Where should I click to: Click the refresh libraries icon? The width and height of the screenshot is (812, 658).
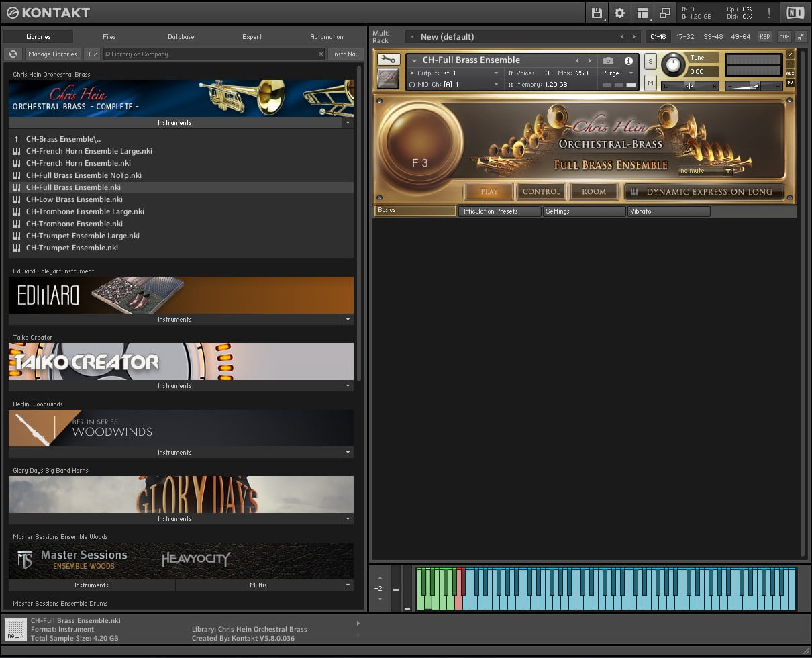coord(13,54)
